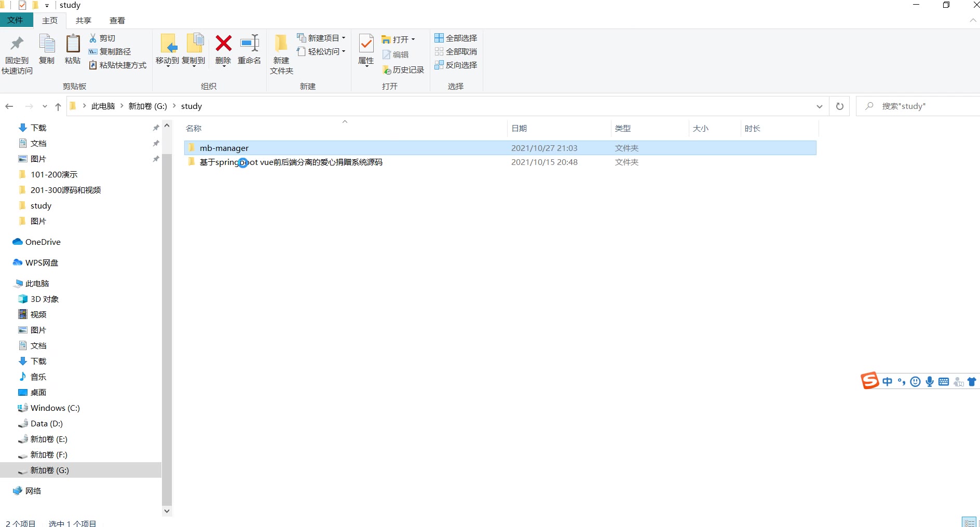Screen dimensions: 980x527
Task: Open the 文件 menu tab
Action: click(x=16, y=20)
